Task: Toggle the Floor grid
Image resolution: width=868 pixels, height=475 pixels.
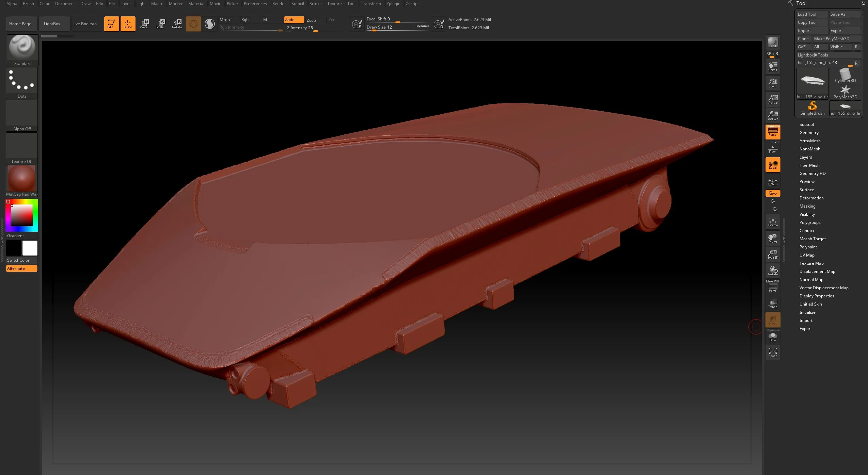Action: 773,149
